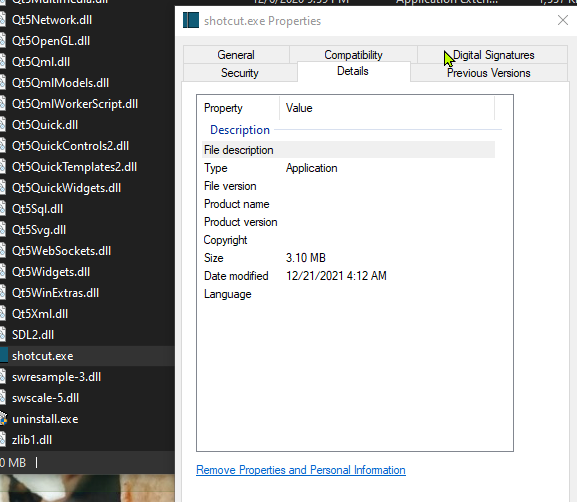The image size is (577, 502).
Task: Select Qt5QuickWidgets.dll in file list
Action: [66, 188]
